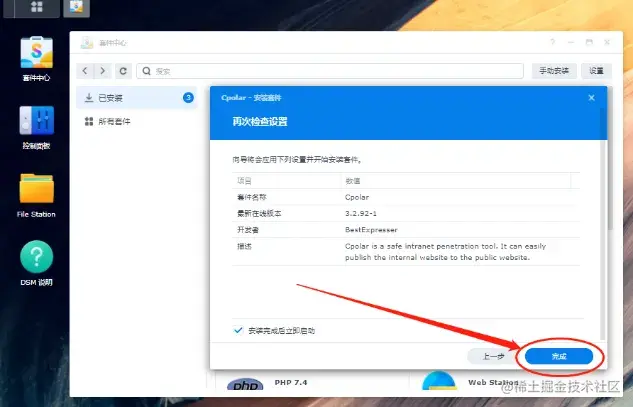Click the Web Station package icon
The image size is (633, 407).
pyautogui.click(x=439, y=381)
